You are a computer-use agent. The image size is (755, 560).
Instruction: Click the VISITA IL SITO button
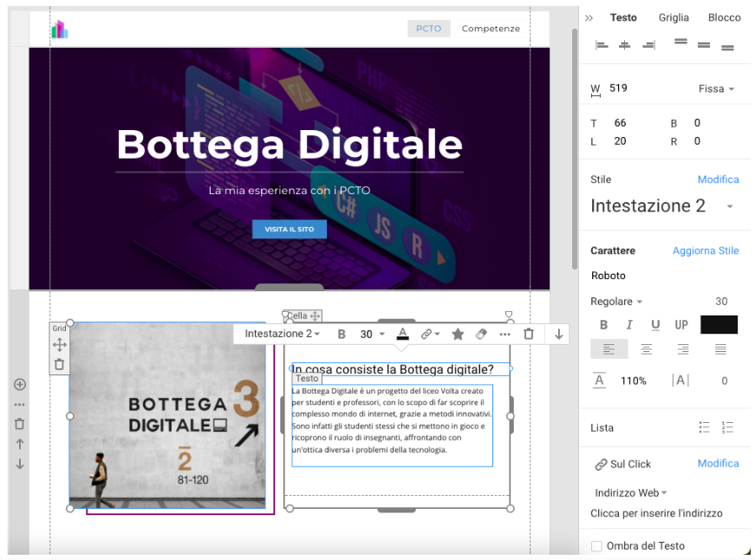coord(290,229)
